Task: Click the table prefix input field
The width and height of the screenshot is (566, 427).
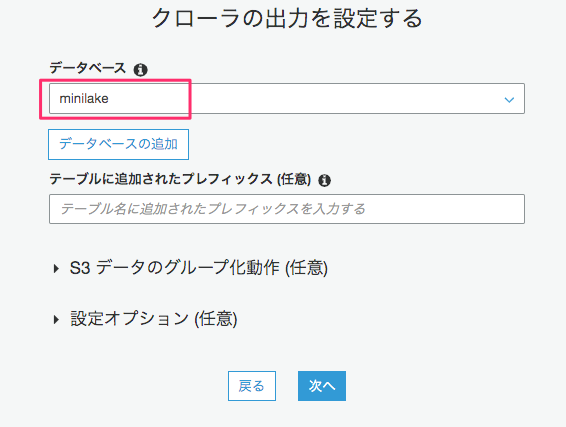Action: (x=287, y=209)
